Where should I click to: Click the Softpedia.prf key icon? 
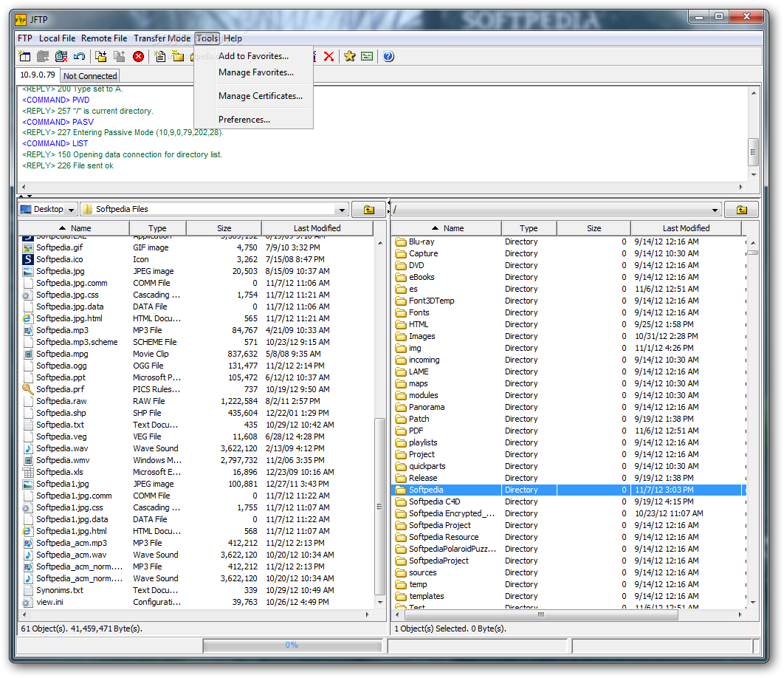point(28,389)
